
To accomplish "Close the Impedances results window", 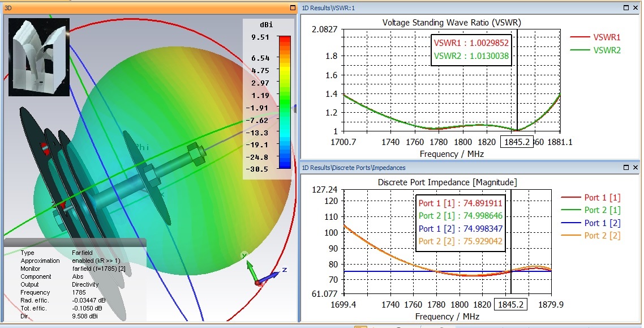I will pos(636,167).
